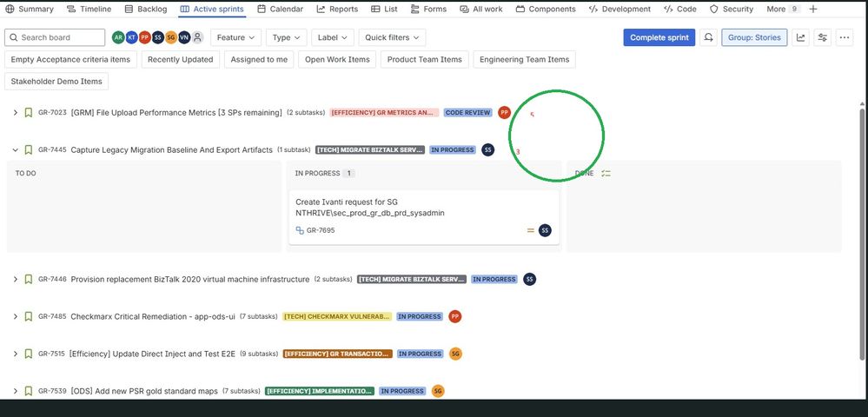Image resolution: width=868 pixels, height=417 pixels.
Task: Open the three-dot more actions menu
Action: 845,37
